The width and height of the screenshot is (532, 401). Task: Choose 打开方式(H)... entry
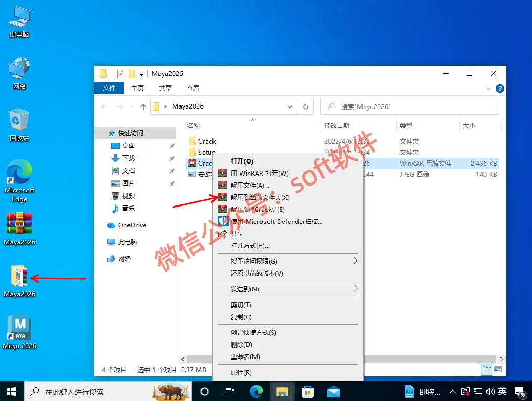(288, 246)
